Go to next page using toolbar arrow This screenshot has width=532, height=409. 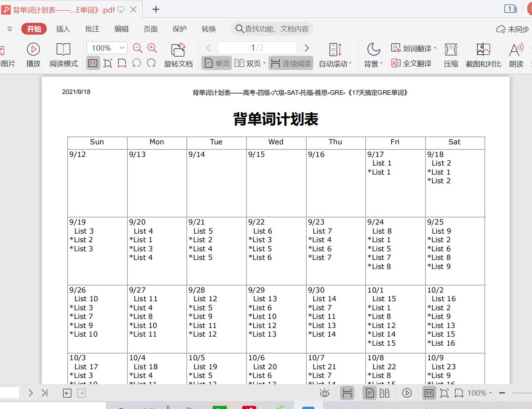click(x=307, y=48)
